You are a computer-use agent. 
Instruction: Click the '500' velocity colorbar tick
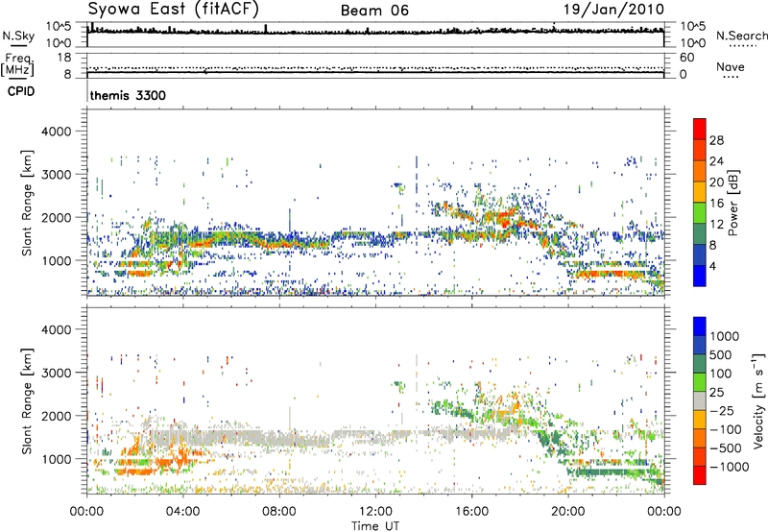721,355
